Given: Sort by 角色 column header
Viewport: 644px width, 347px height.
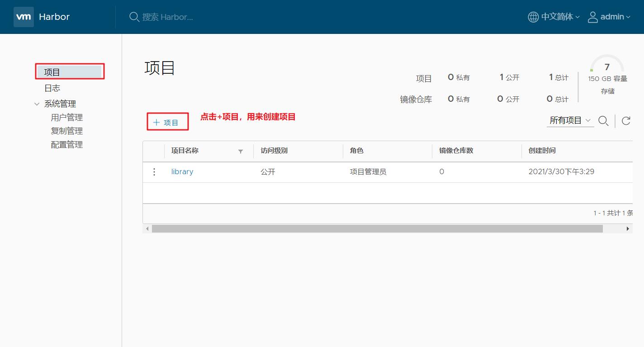Looking at the screenshot, I should [x=356, y=151].
